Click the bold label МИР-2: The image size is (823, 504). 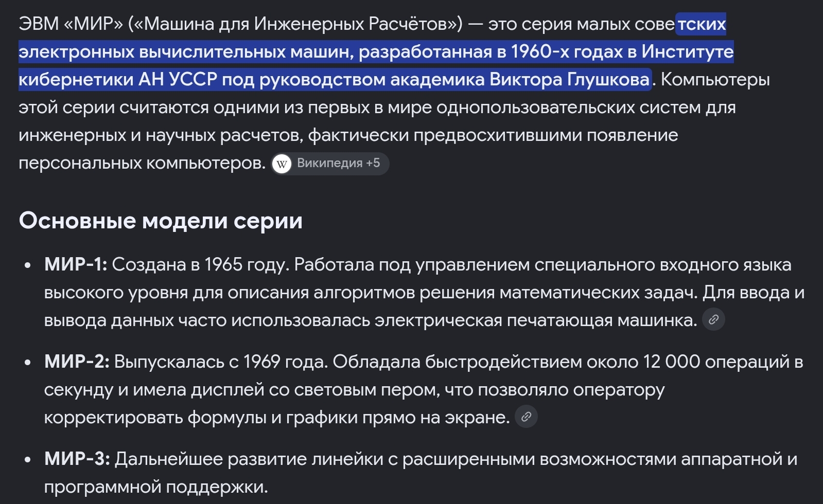[77, 362]
